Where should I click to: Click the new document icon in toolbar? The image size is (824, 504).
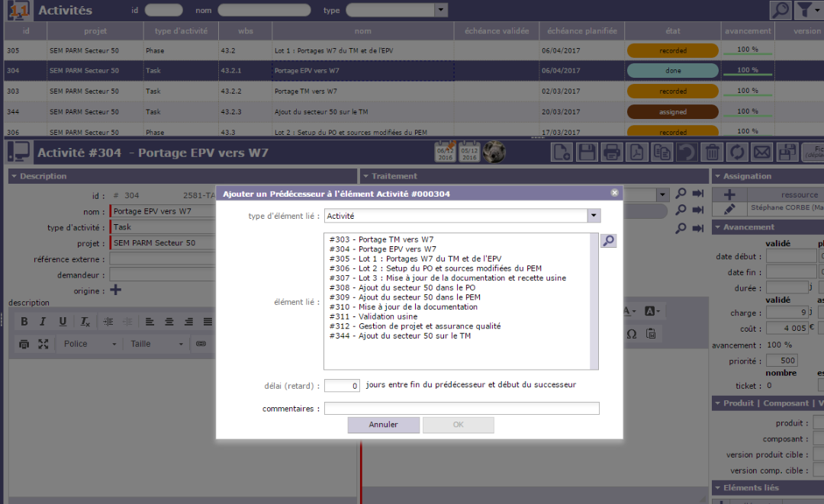562,152
